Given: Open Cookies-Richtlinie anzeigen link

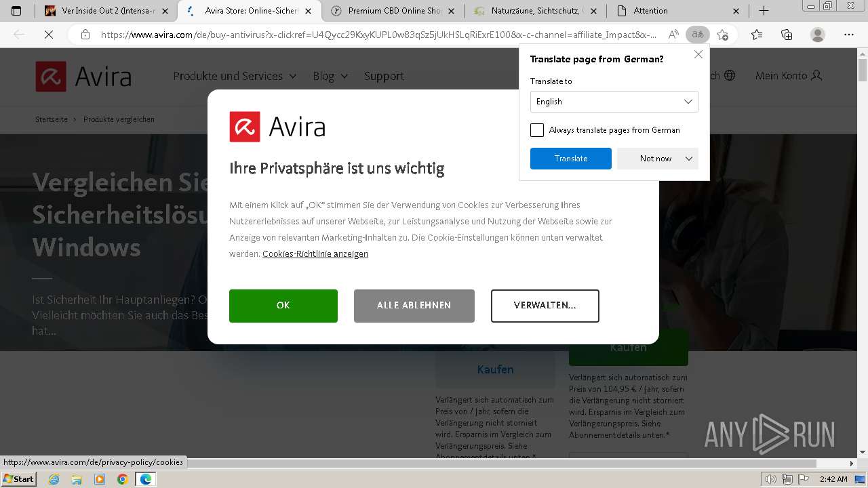Looking at the screenshot, I should [x=315, y=254].
